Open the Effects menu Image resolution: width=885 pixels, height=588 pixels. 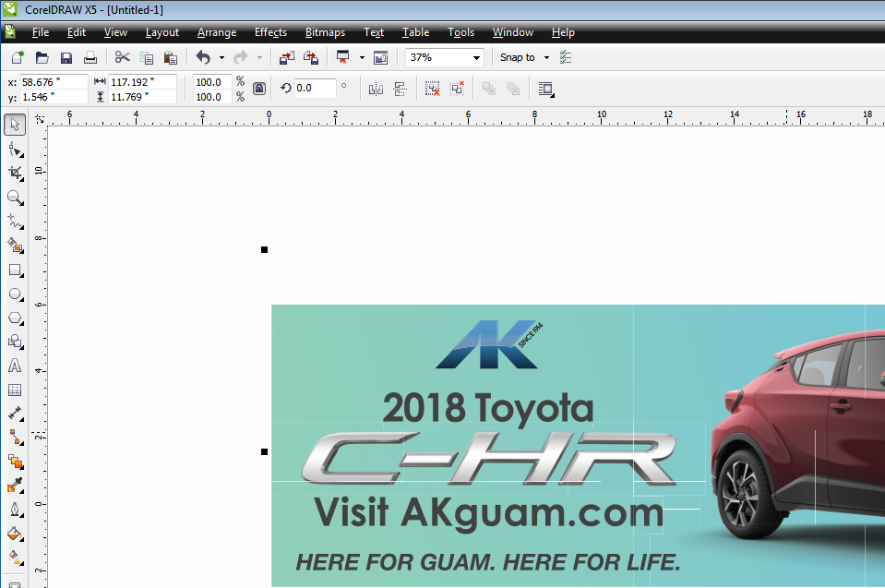(271, 32)
